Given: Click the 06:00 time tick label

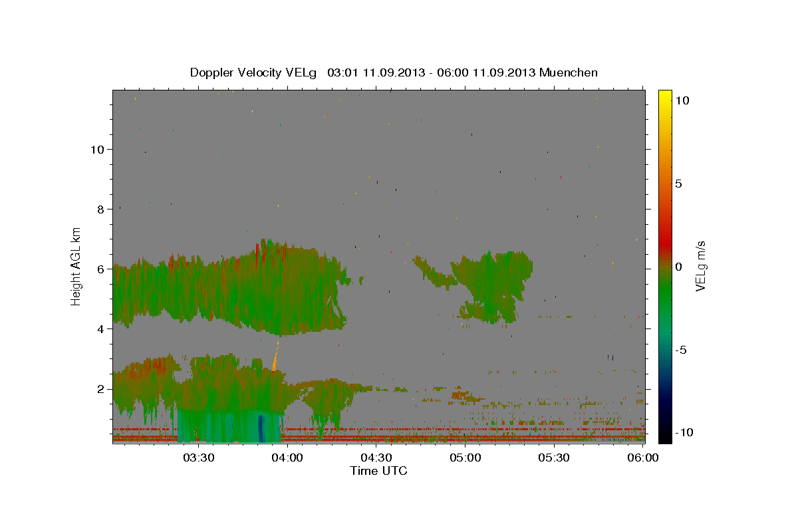Looking at the screenshot, I should pyautogui.click(x=642, y=458).
